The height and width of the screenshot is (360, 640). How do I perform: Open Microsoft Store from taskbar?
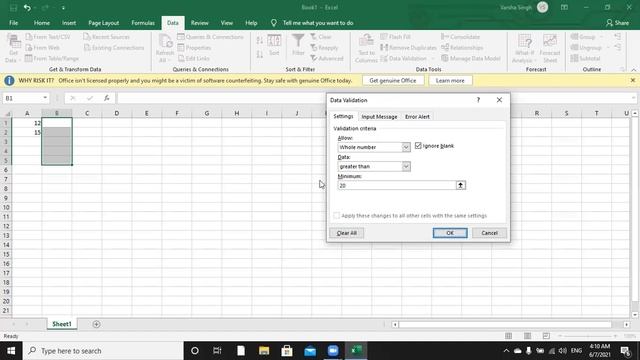click(287, 351)
